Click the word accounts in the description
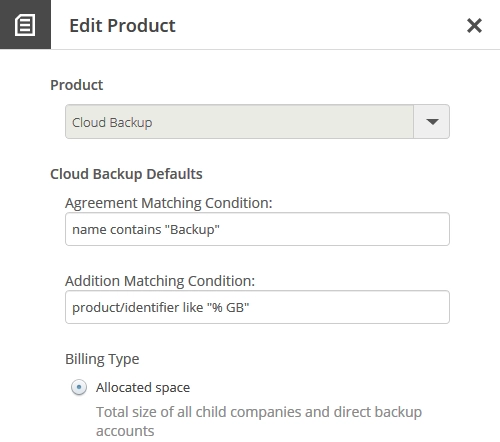This screenshot has height=442, width=500. [x=125, y=431]
